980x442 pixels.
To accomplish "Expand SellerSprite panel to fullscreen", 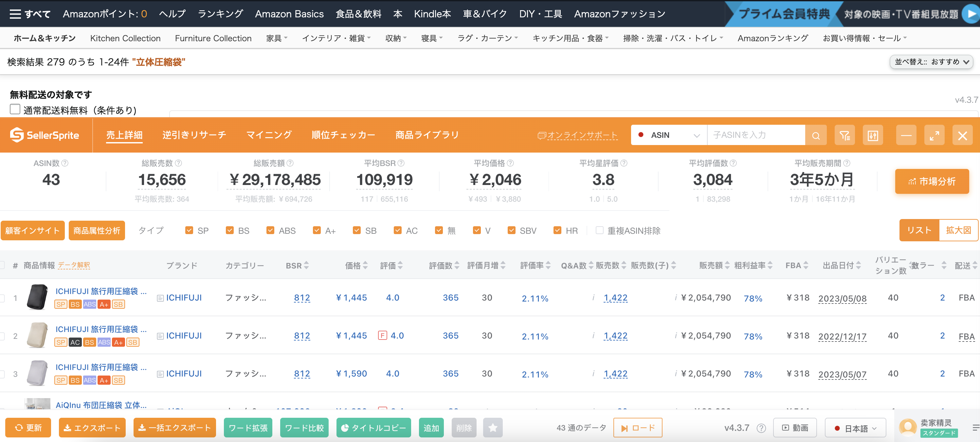I will pyautogui.click(x=935, y=136).
